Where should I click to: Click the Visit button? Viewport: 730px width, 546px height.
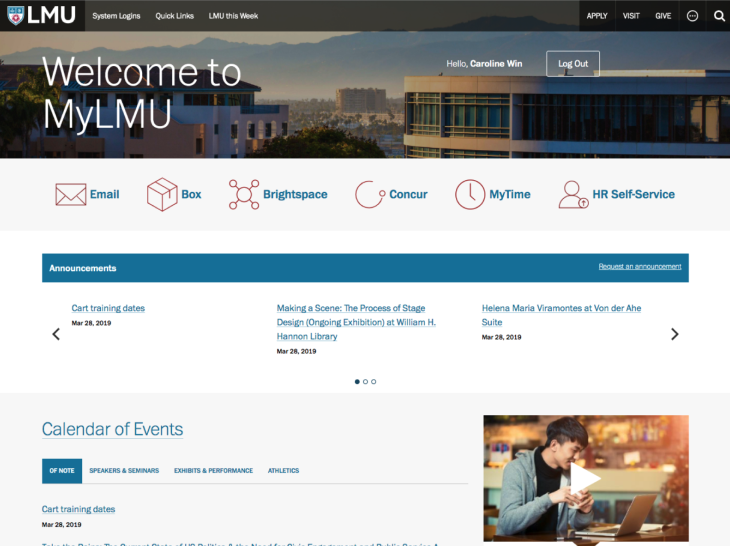(x=631, y=16)
